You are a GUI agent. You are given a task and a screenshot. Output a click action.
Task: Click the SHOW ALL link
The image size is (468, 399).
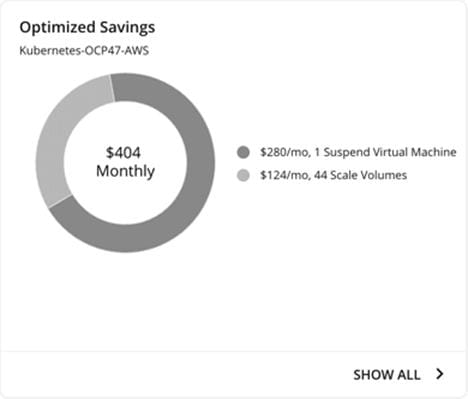pos(387,375)
